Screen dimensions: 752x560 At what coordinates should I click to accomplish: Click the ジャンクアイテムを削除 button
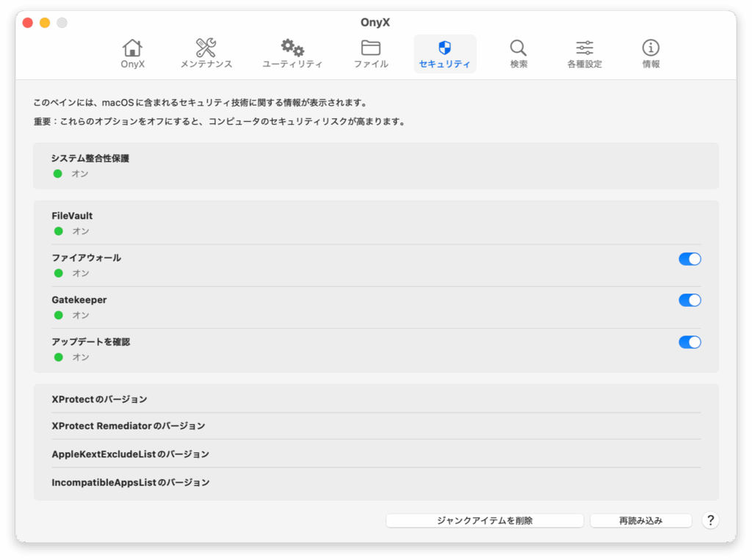[485, 520]
